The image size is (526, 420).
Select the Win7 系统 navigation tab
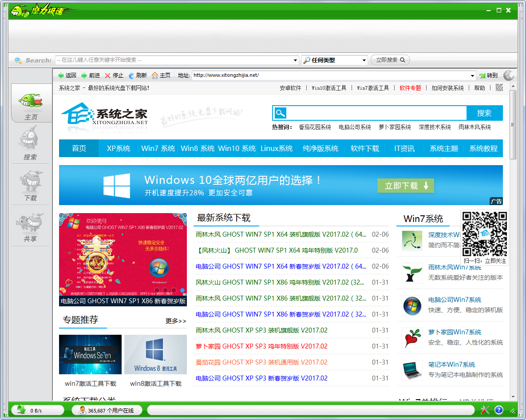point(158,149)
